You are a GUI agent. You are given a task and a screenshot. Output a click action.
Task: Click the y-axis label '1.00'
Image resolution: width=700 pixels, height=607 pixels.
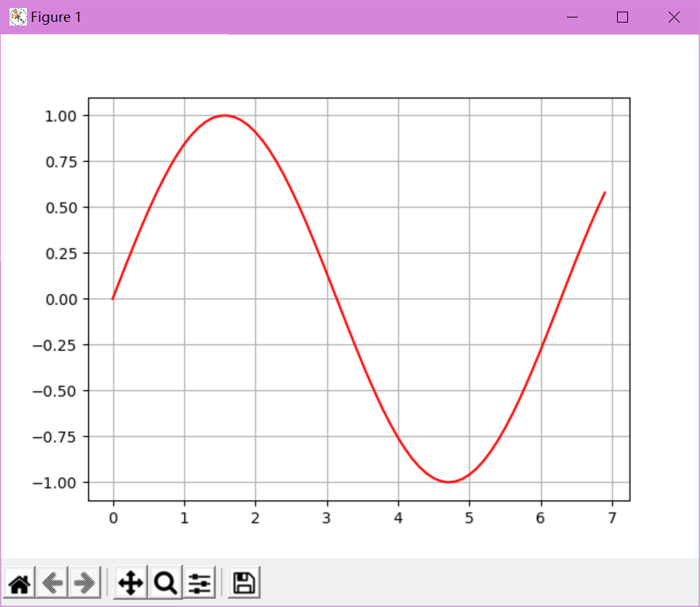60,116
